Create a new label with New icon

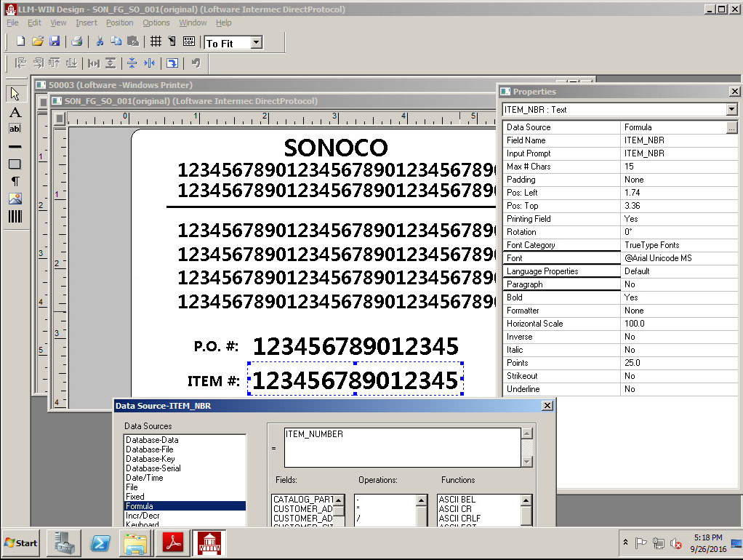tap(20, 41)
